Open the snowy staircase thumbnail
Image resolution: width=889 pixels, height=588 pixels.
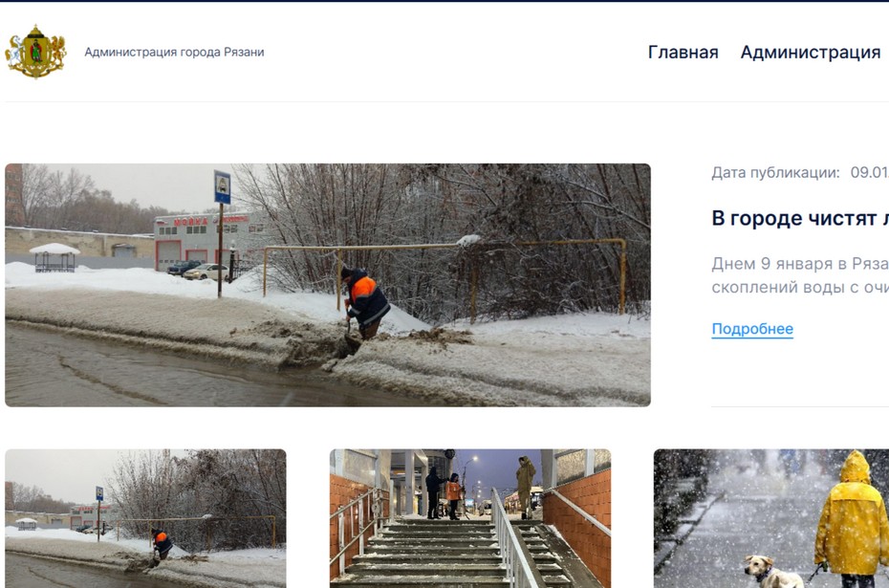(x=470, y=518)
